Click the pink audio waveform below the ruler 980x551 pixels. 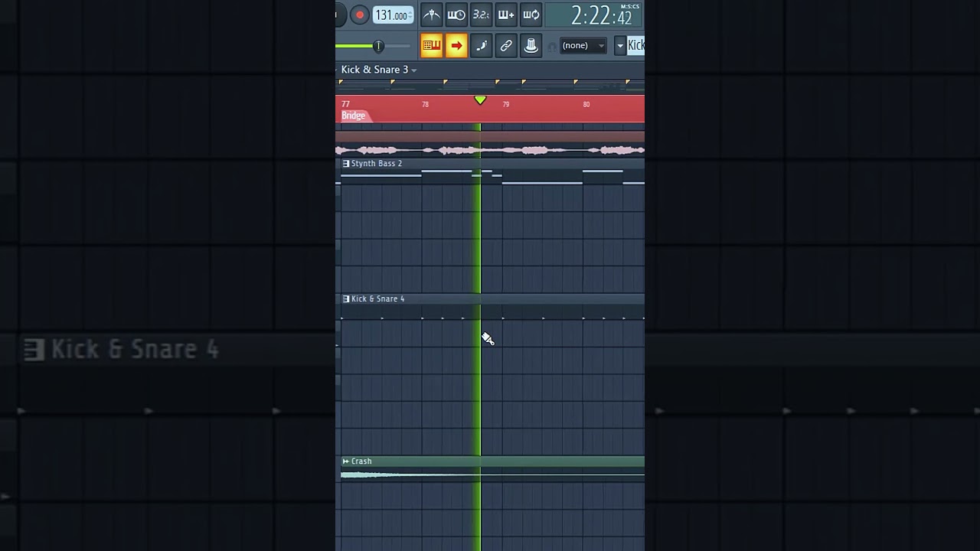[x=490, y=150]
